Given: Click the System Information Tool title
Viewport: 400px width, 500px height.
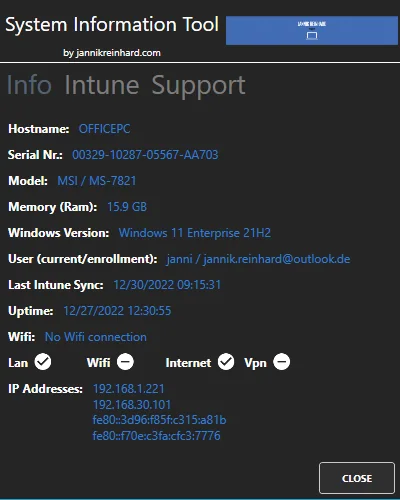Looking at the screenshot, I should [x=112, y=25].
